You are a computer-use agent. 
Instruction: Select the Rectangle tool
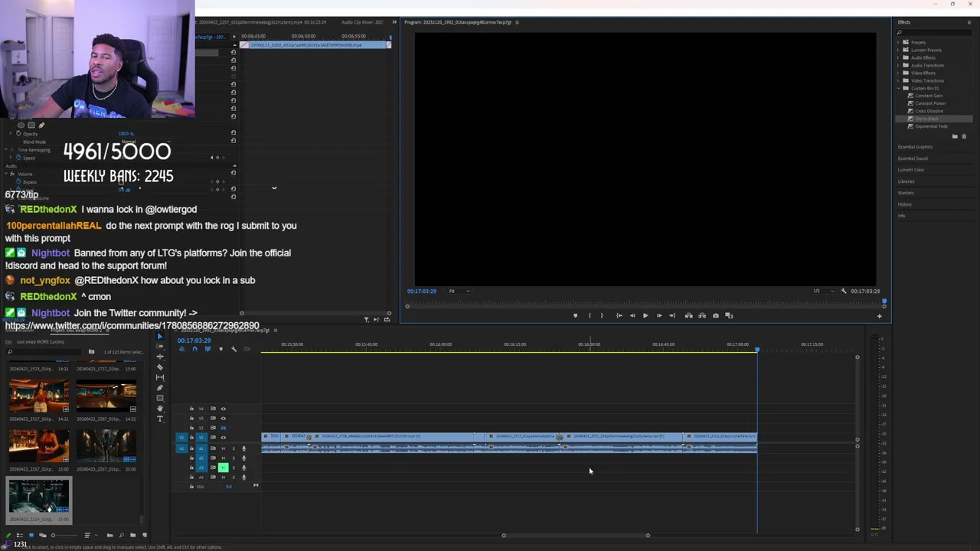coord(160,398)
